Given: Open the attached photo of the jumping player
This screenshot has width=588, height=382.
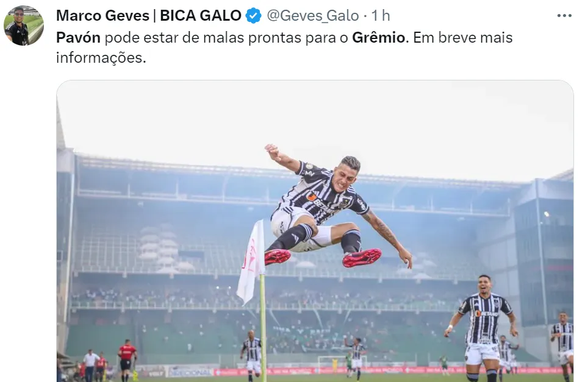Looking at the screenshot, I should pos(315,231).
